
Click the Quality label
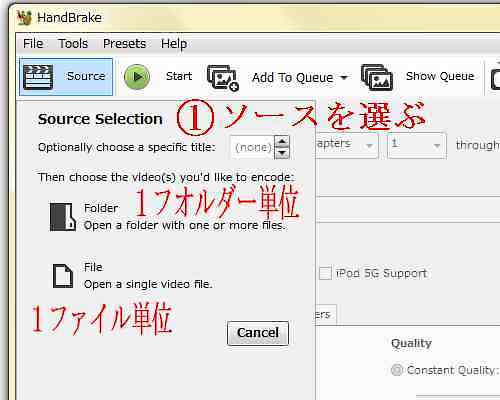[x=411, y=343]
